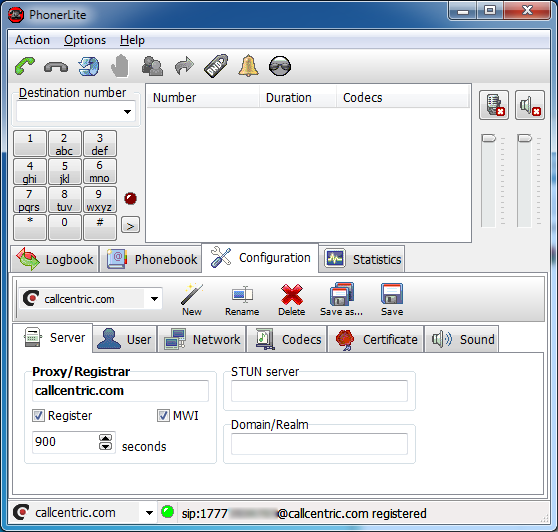Click the PhonerLite title bar phone icon
Image resolution: width=558 pixels, height=532 pixels.
pyautogui.click(x=16, y=15)
